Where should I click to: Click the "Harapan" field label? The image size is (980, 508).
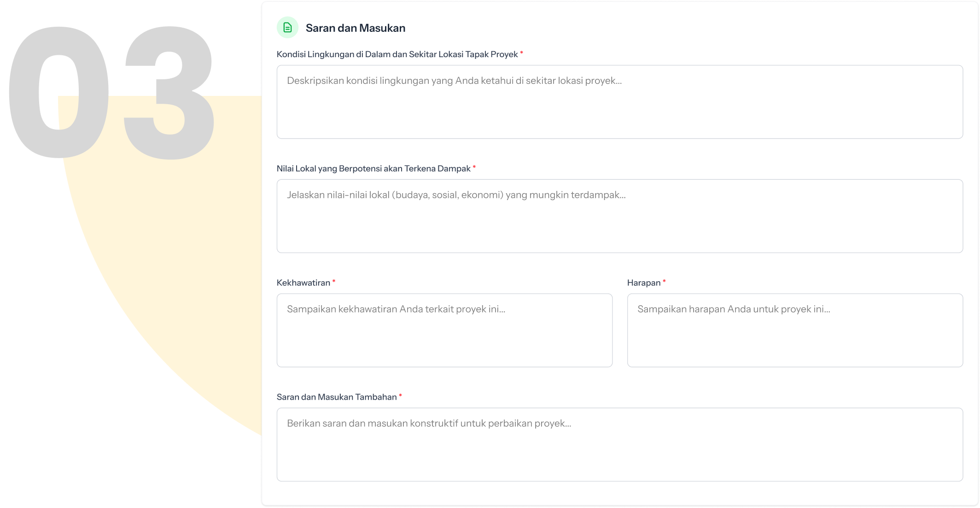[x=643, y=283]
